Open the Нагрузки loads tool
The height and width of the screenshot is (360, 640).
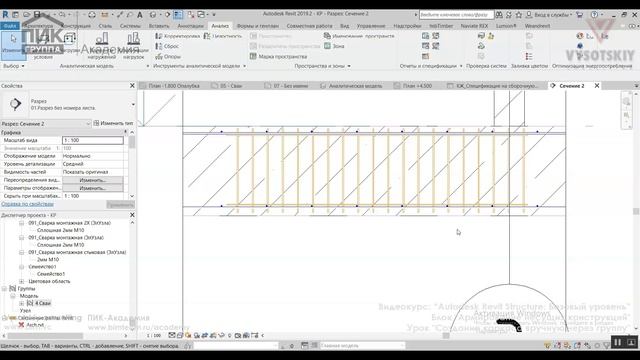click(x=70, y=44)
